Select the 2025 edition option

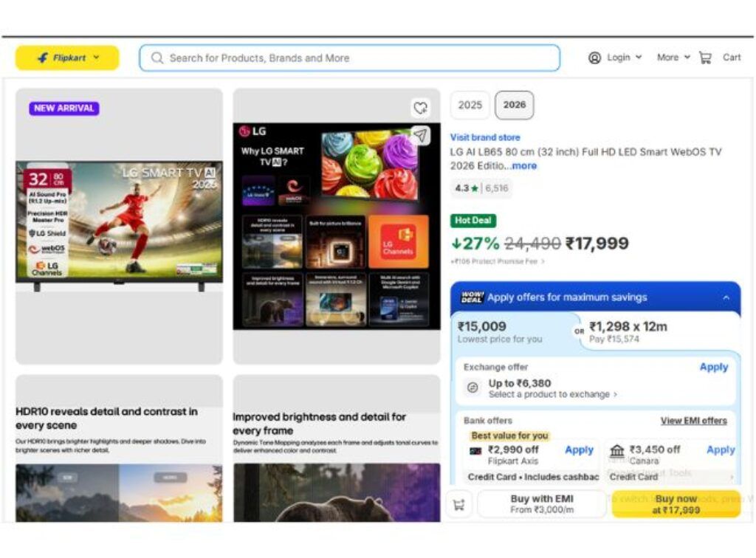[470, 105]
